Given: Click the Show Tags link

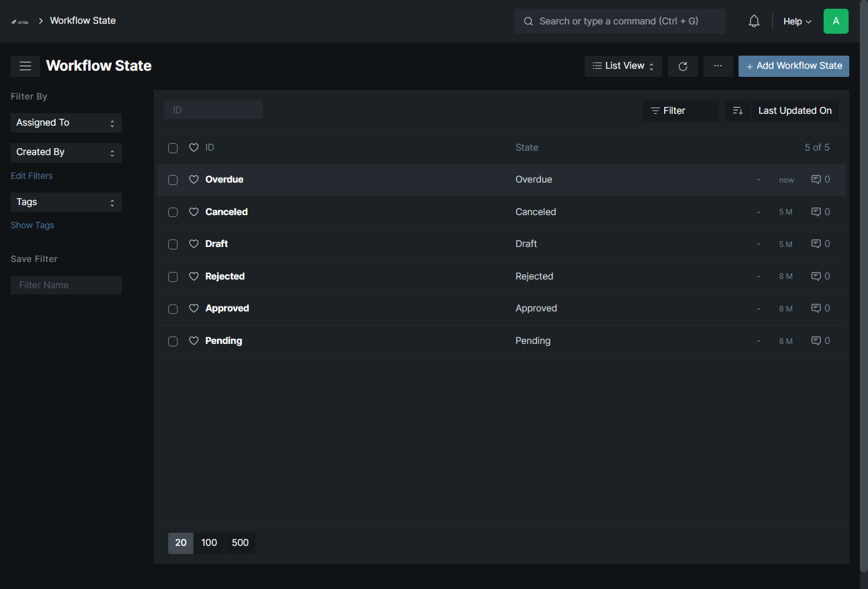Looking at the screenshot, I should click(33, 225).
